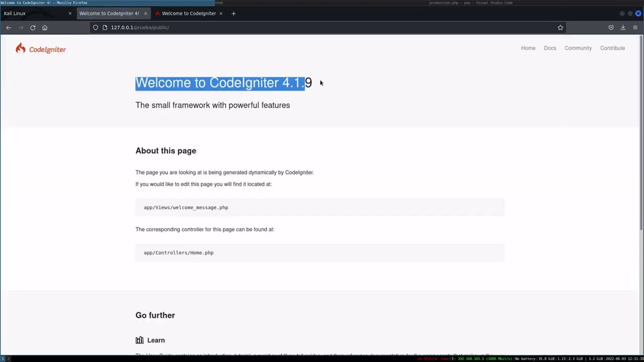
Task: Click the 'Go further' heading
Action: [155, 315]
